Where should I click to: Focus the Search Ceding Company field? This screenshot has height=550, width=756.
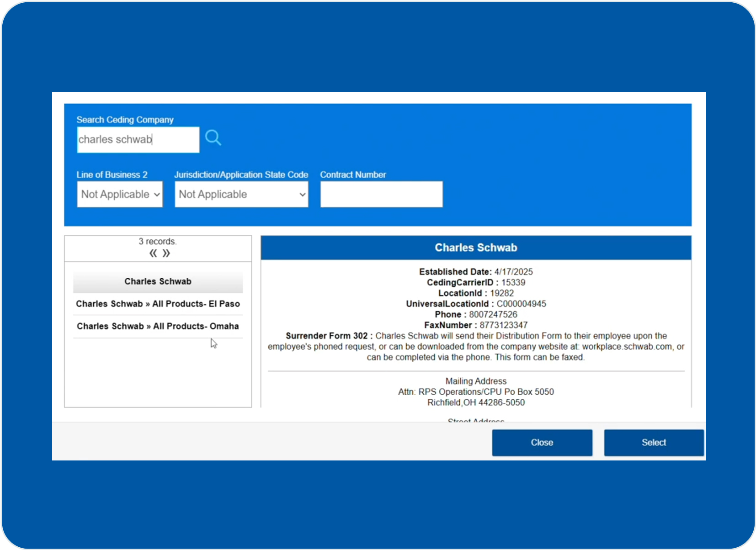click(x=138, y=139)
